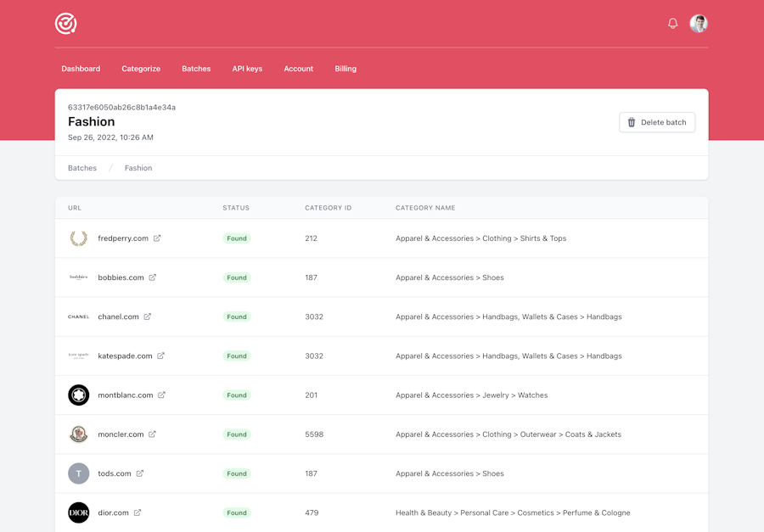Click the Found badge for chanel.com
The height and width of the screenshot is (532, 764).
237,316
